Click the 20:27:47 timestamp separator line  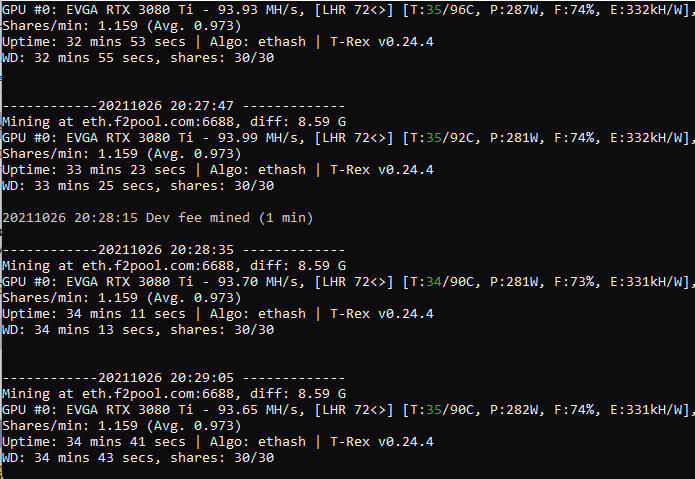pos(173,106)
